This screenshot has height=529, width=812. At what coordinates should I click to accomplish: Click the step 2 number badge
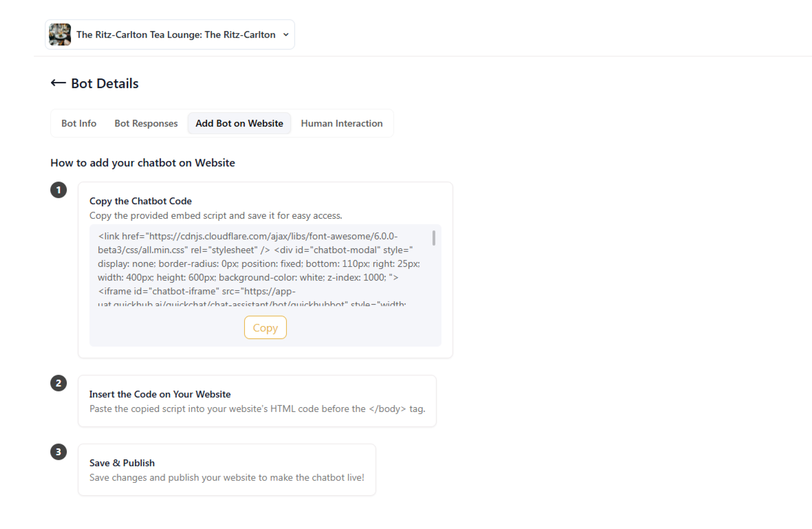point(58,383)
